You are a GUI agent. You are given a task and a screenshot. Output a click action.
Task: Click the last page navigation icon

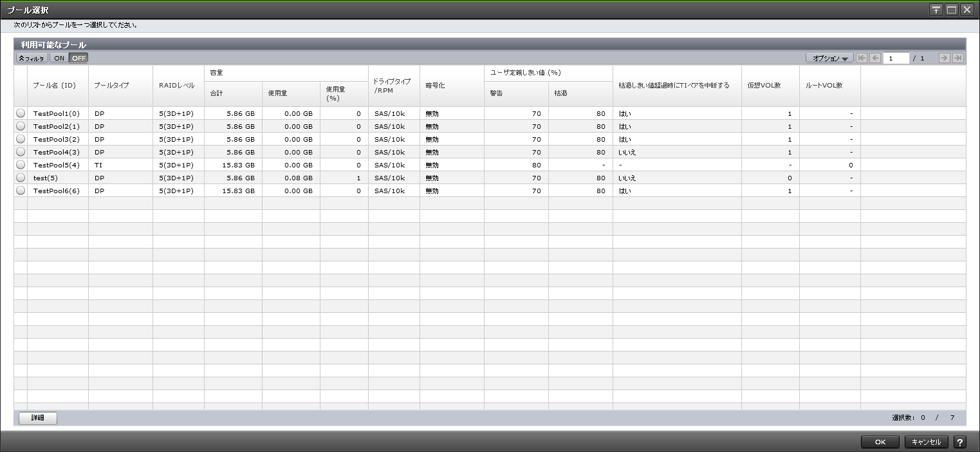[958, 58]
